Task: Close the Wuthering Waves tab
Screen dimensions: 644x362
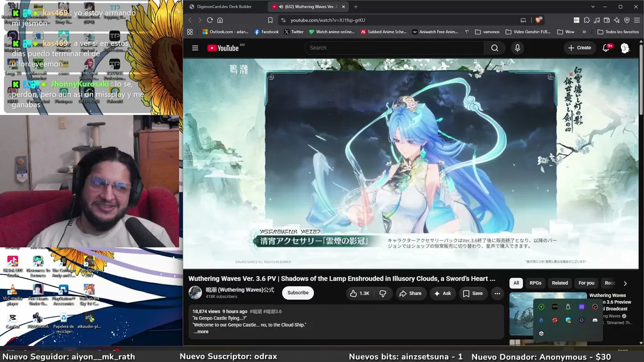Action: pos(343,7)
